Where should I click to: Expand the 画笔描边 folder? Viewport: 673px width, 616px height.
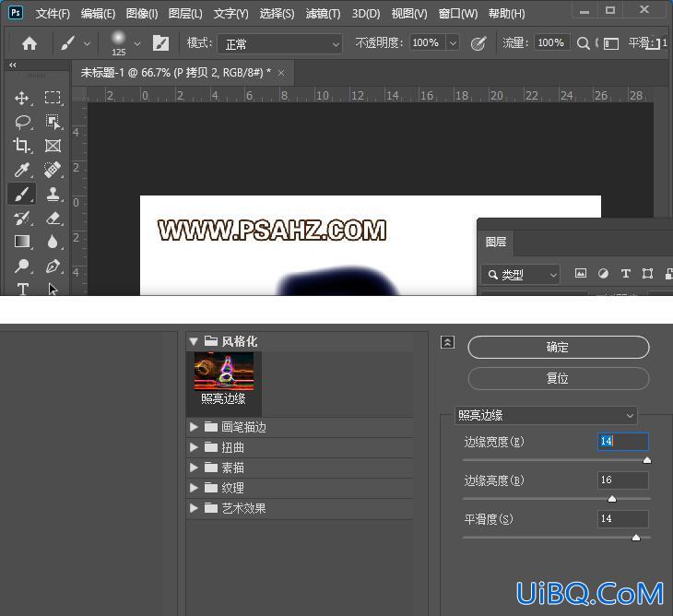point(194,427)
